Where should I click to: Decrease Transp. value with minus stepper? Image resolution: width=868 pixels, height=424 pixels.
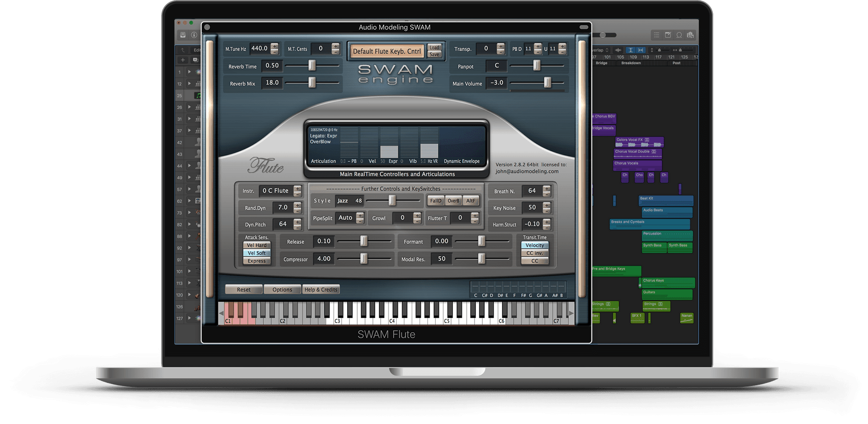(500, 52)
